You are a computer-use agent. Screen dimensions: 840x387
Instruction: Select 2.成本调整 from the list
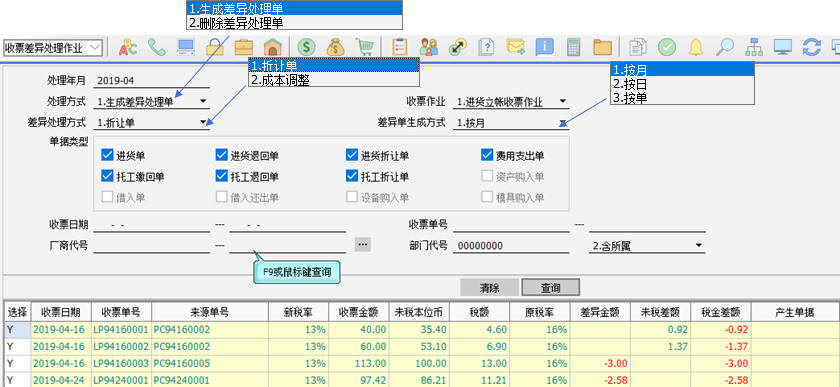click(333, 80)
